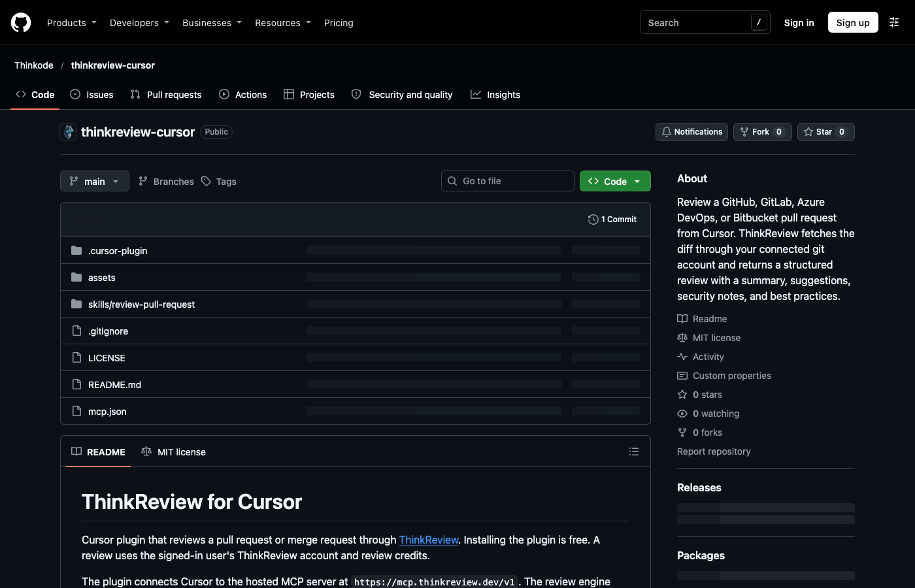Click the Notifications bell button
This screenshot has height=588, width=915.
[x=691, y=132]
